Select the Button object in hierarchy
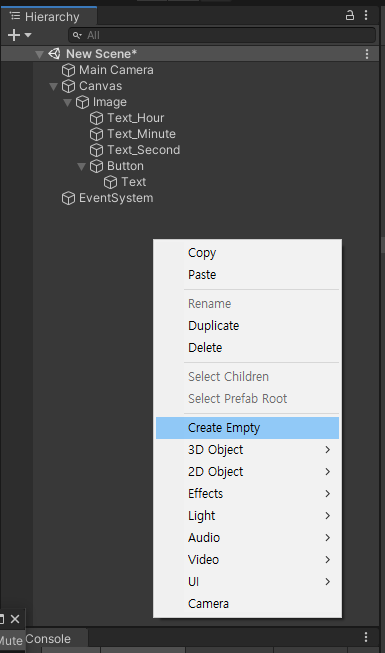This screenshot has width=385, height=653. [125, 166]
